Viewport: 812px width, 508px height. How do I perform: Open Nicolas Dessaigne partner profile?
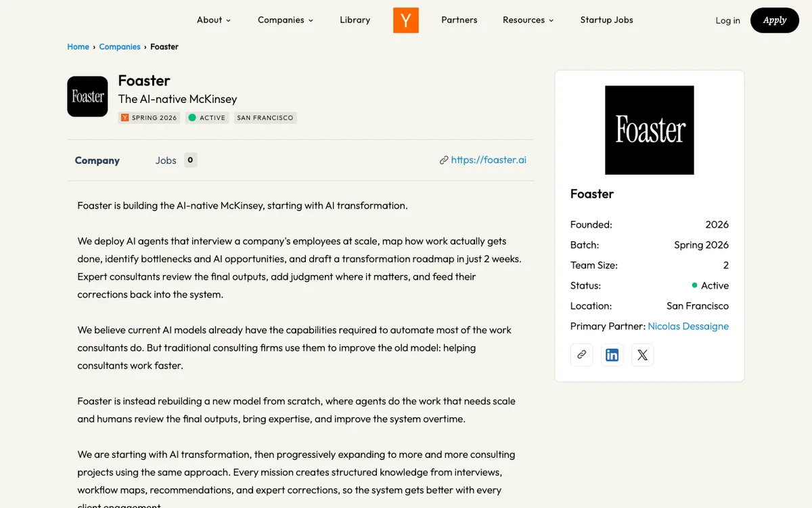pos(688,326)
